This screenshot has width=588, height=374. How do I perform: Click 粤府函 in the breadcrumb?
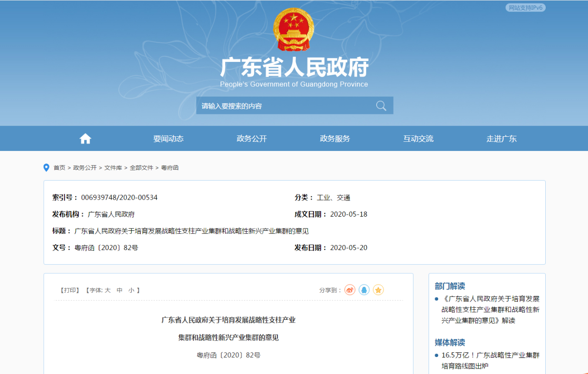170,168
